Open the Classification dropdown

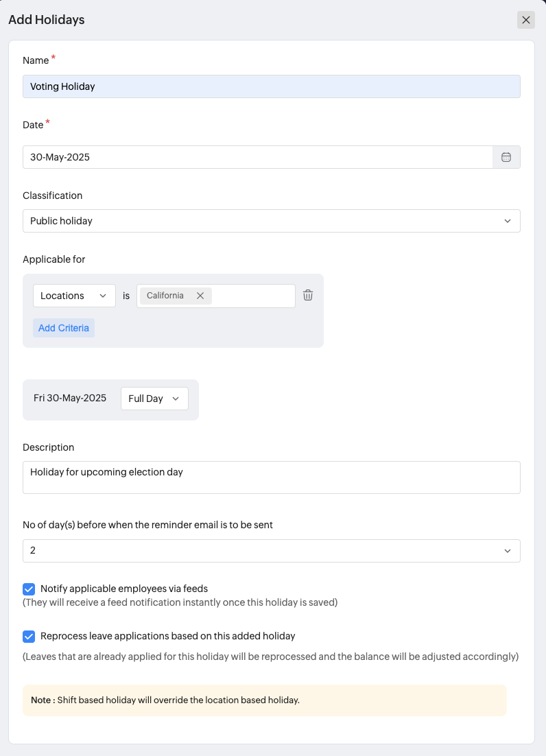point(271,221)
